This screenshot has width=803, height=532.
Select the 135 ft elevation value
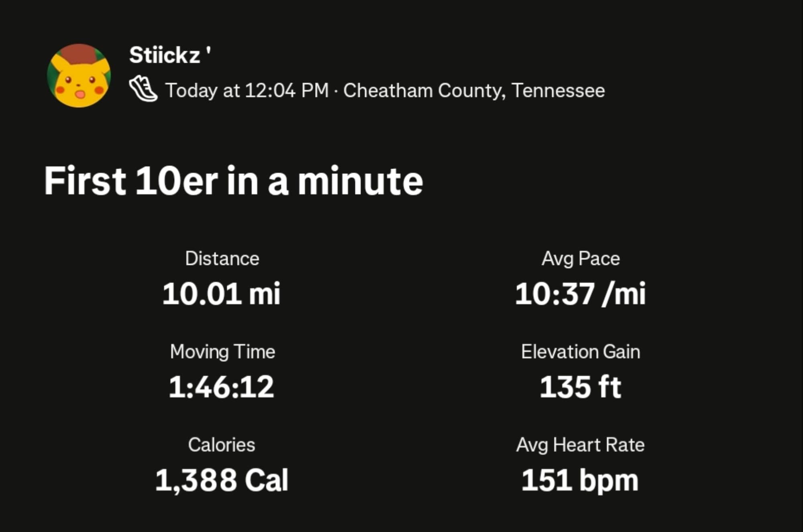coord(581,387)
